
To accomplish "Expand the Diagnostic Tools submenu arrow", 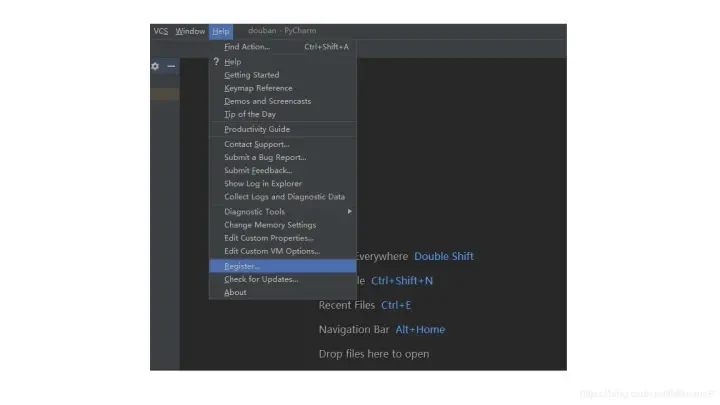I will 349,211.
